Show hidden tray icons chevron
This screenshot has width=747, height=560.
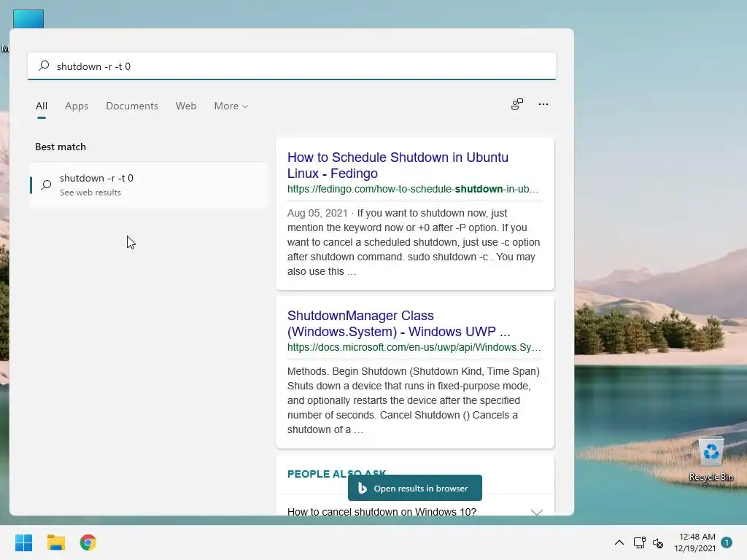[x=619, y=542]
